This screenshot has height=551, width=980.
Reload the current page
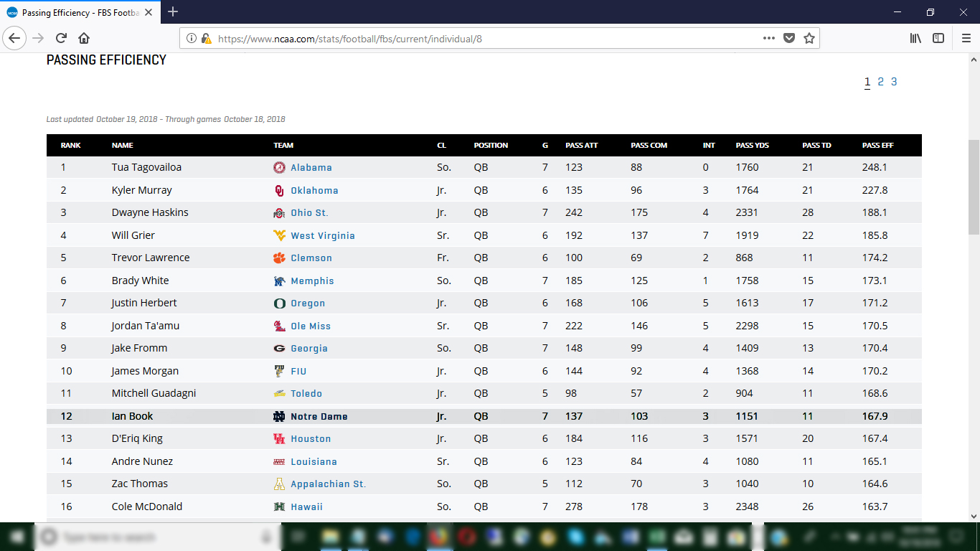click(x=62, y=38)
